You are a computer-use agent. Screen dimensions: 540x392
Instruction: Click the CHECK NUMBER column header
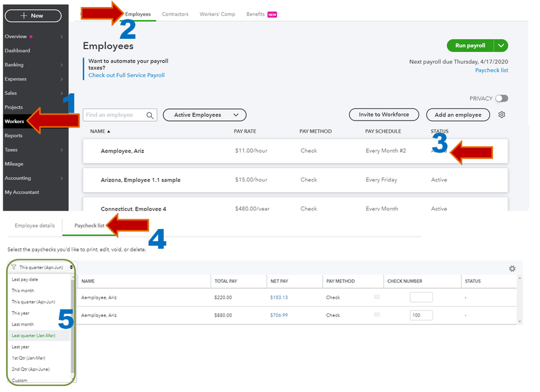[405, 281]
